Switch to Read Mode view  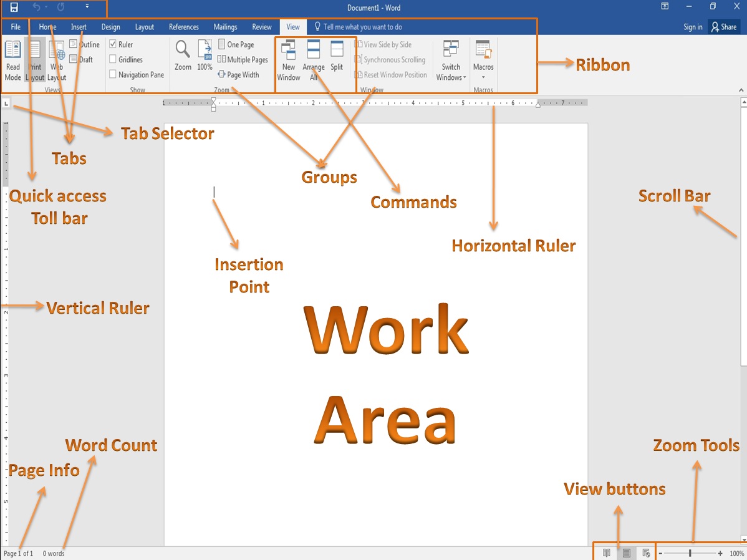pyautogui.click(x=12, y=59)
